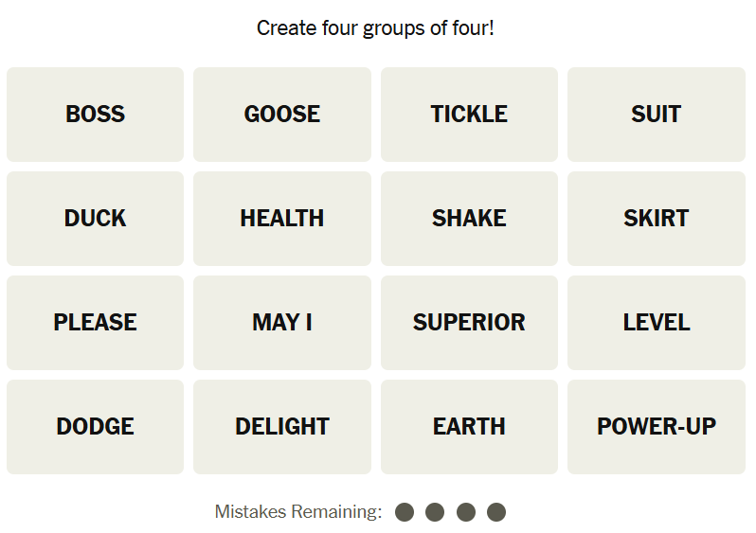756x533 pixels.
Task: Choose the DUCK word tile
Action: [x=95, y=219]
